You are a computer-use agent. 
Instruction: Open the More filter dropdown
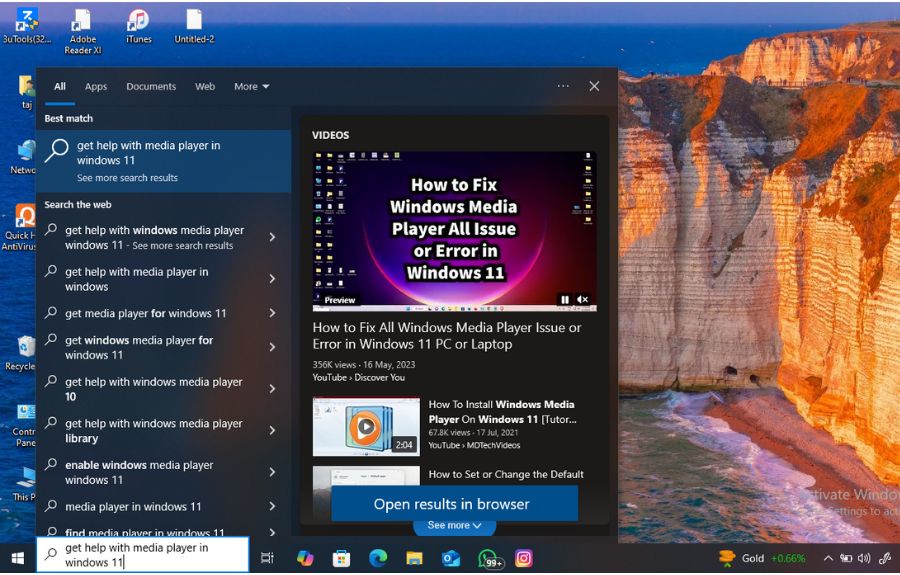click(x=251, y=87)
